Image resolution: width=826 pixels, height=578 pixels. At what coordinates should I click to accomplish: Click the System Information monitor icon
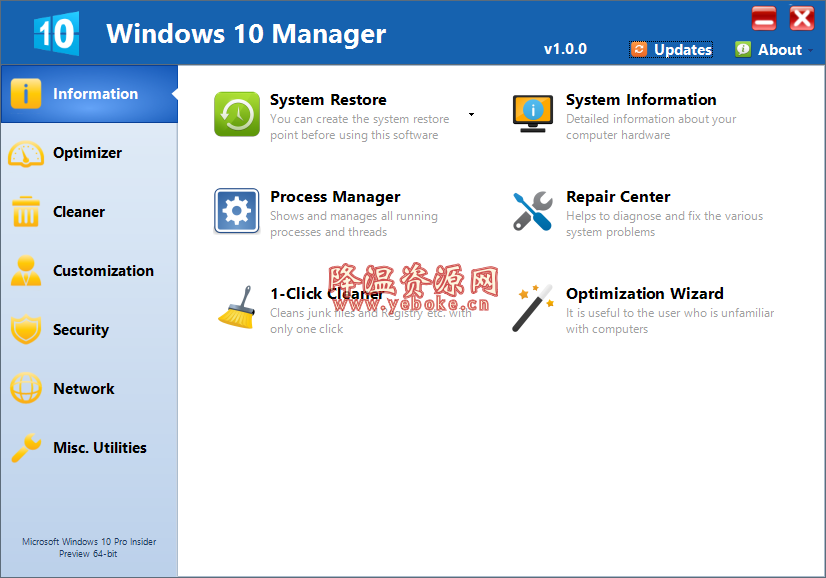(533, 114)
